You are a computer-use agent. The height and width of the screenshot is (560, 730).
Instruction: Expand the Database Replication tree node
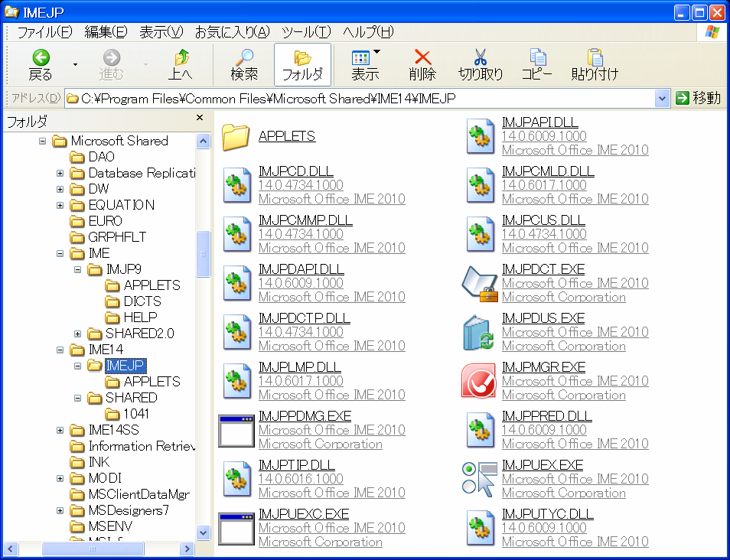pyautogui.click(x=60, y=173)
